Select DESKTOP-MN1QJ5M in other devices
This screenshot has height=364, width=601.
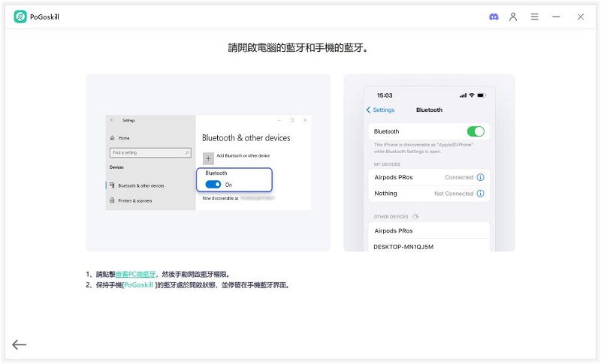(404, 246)
